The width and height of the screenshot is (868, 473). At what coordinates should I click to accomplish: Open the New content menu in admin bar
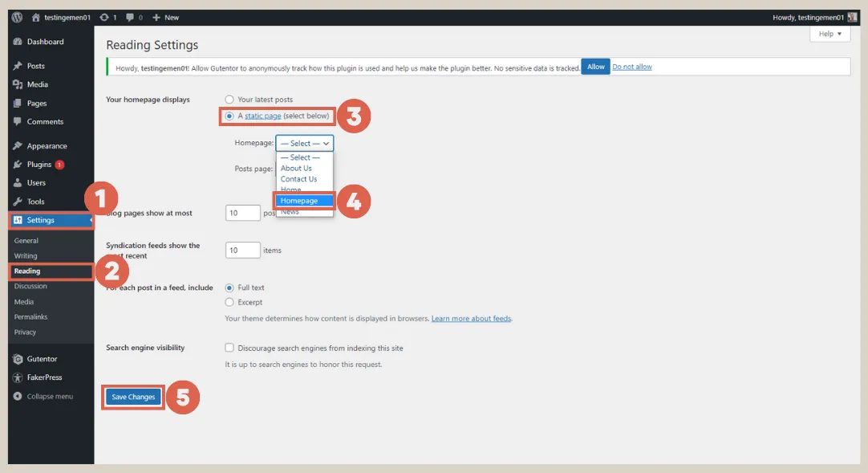(x=165, y=16)
